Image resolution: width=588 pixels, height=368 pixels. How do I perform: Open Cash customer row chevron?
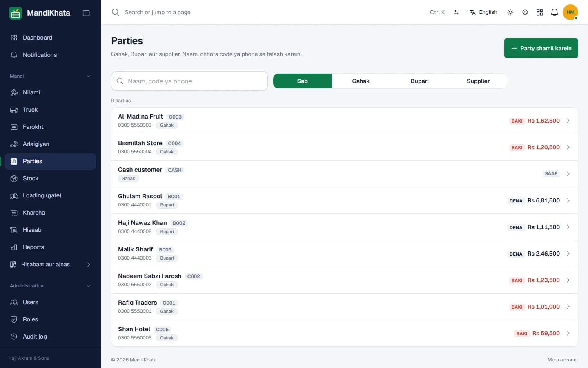[568, 174]
